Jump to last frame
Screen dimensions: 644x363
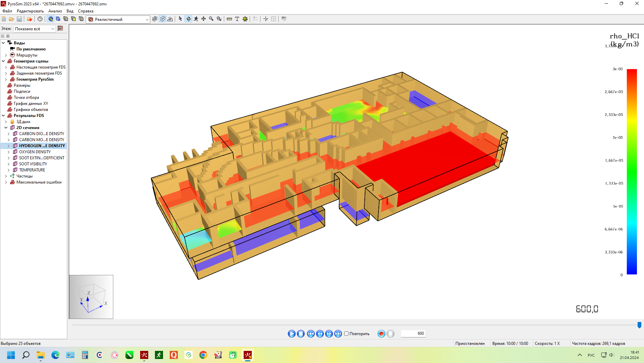pos(338,334)
